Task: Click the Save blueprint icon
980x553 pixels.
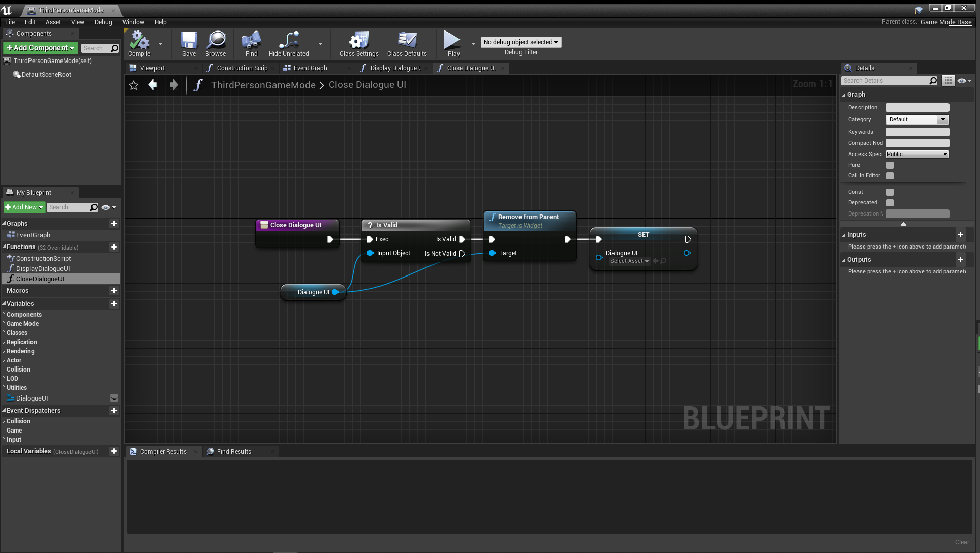Action: pos(189,42)
